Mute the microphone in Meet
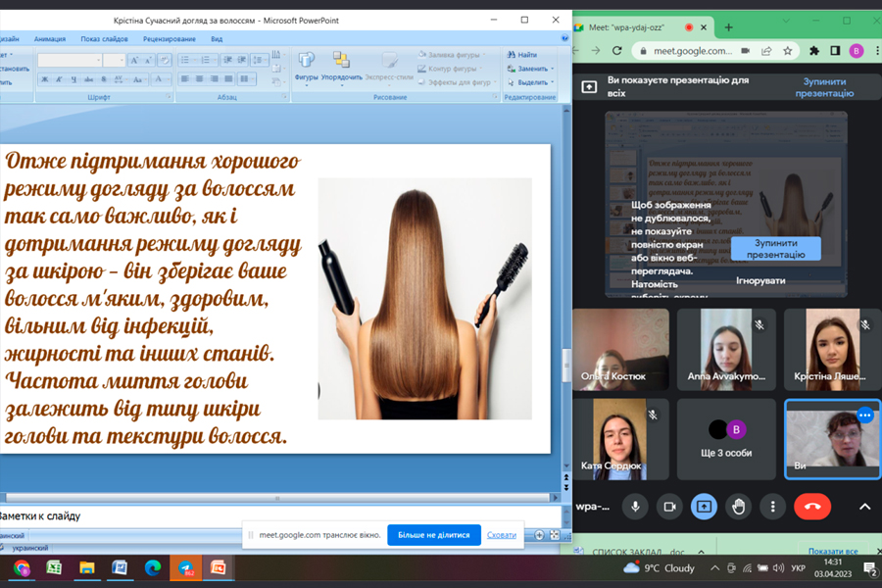Image resolution: width=882 pixels, height=588 pixels. (635, 506)
